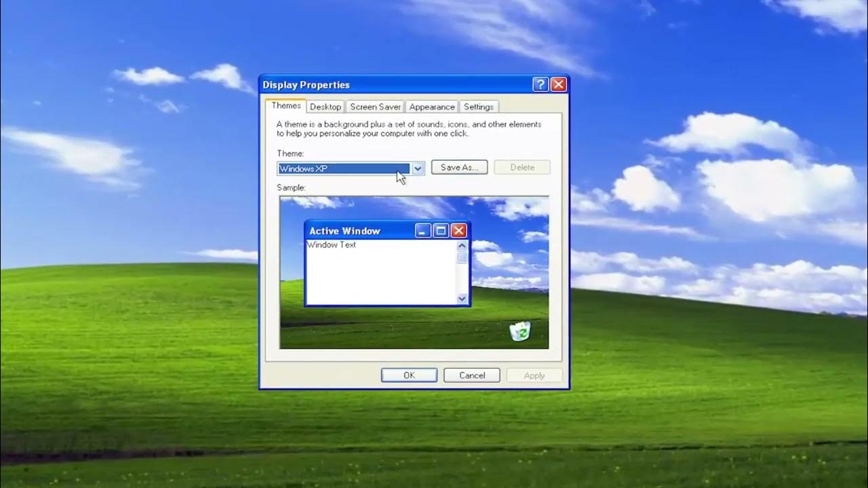Screen dimensions: 868x488
Task: Click the Delete button
Action: [x=522, y=167]
